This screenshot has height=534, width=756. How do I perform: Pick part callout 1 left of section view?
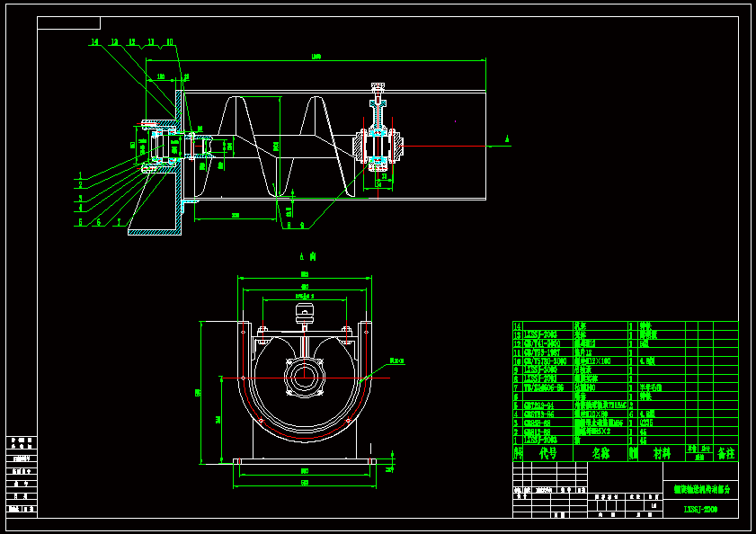point(81,175)
